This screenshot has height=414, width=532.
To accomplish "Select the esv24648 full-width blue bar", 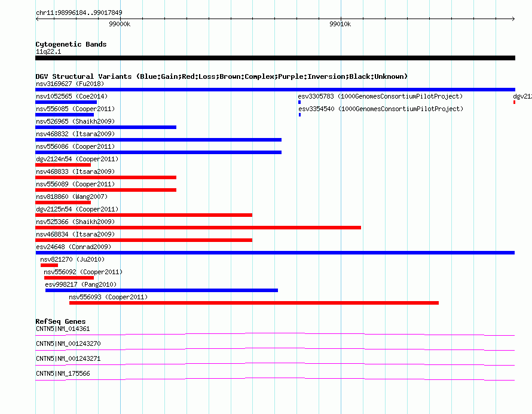I will click(275, 253).
